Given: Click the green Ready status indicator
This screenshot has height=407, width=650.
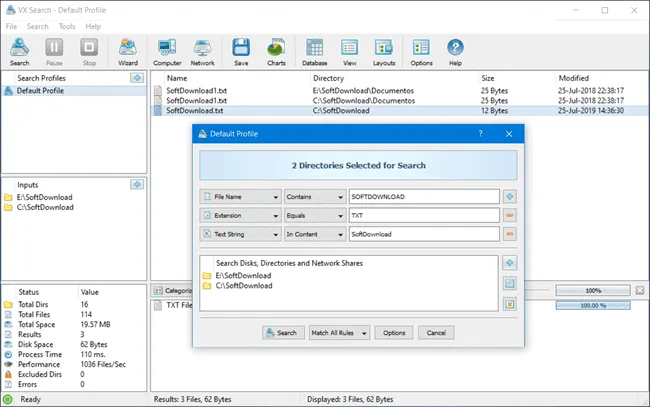Looking at the screenshot, I should click(x=7, y=400).
